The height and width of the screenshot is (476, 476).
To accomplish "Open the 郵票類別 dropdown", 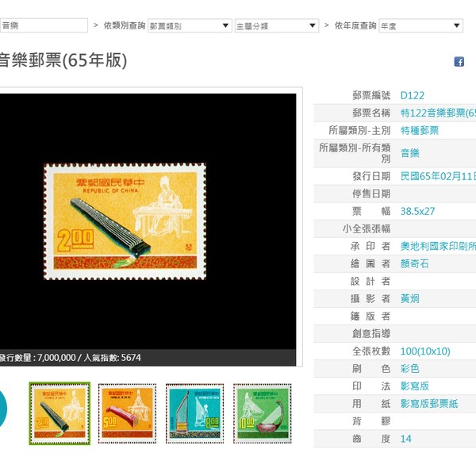I will 190,26.
